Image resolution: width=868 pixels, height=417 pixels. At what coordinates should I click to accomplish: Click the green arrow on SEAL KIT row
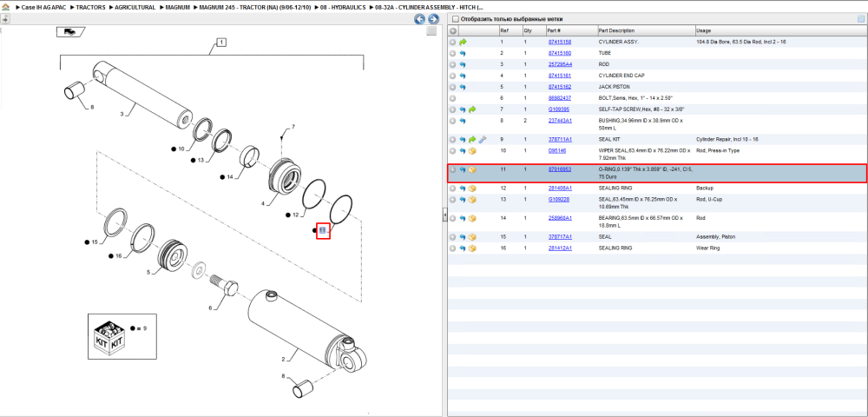(x=472, y=140)
